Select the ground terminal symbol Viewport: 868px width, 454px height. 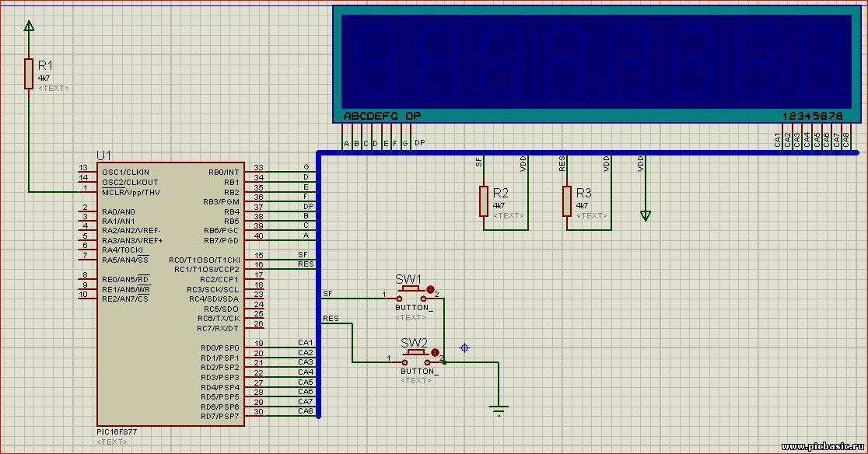[x=499, y=410]
